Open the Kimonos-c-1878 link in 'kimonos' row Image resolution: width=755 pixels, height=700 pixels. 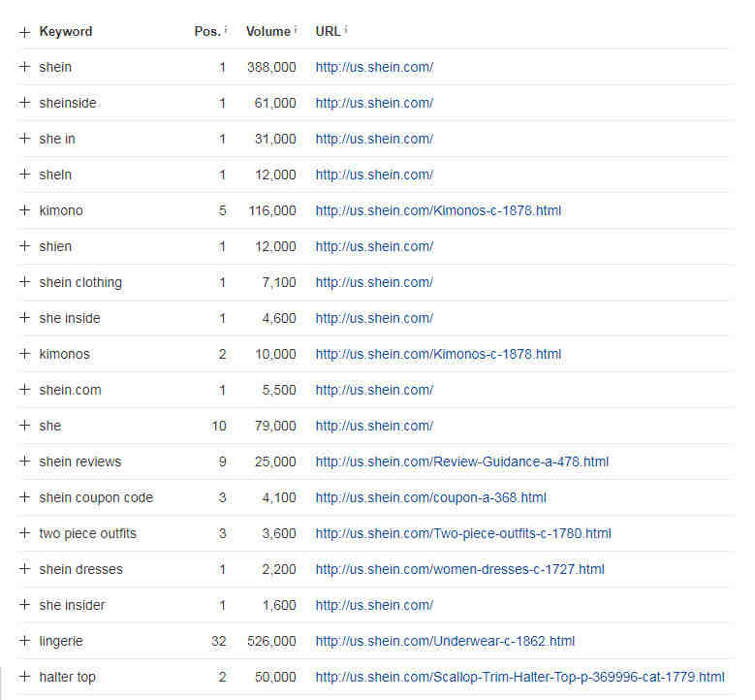438,354
